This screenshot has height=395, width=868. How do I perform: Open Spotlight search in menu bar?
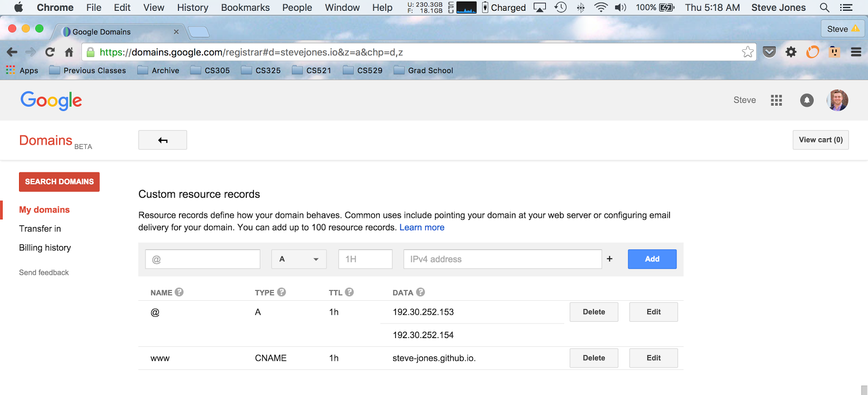tap(825, 8)
